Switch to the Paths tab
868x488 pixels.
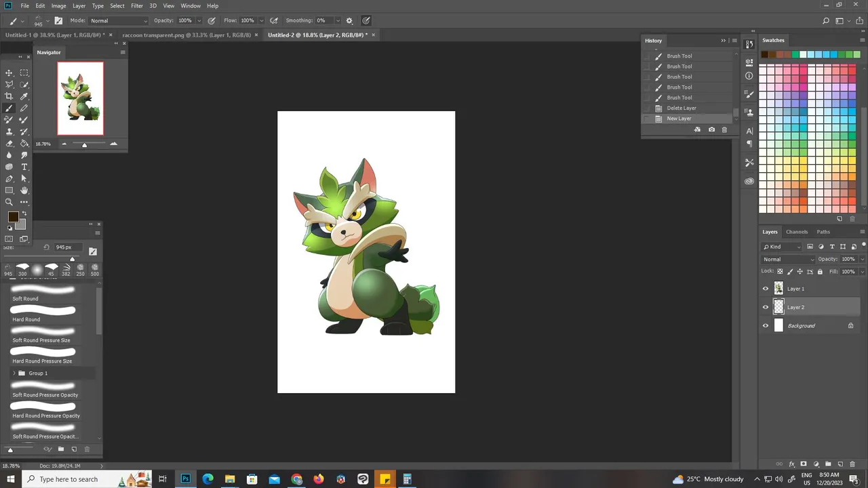click(x=823, y=232)
